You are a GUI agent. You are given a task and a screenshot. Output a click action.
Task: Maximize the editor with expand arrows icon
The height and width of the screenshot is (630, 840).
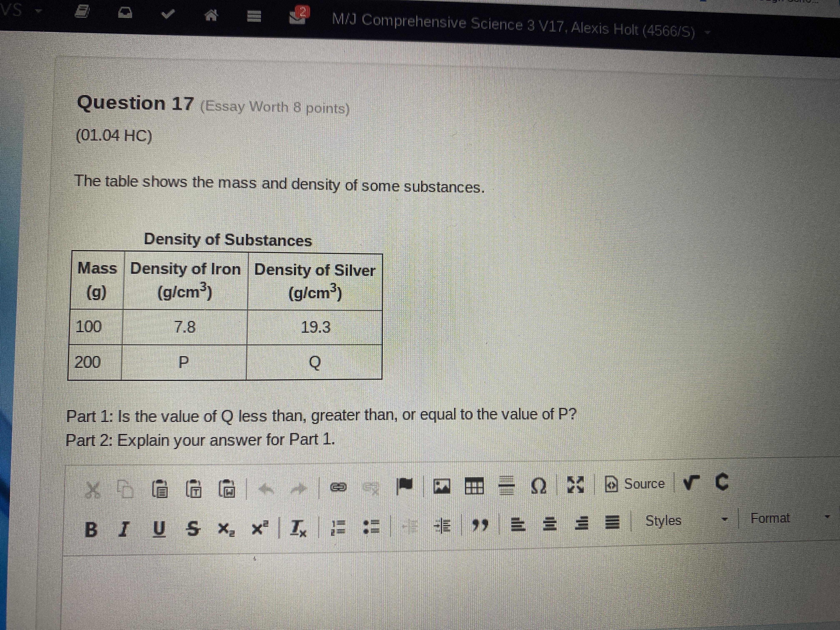pos(576,485)
